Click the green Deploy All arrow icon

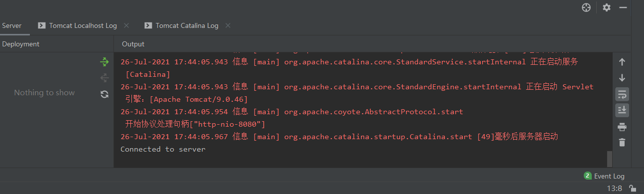click(104, 62)
